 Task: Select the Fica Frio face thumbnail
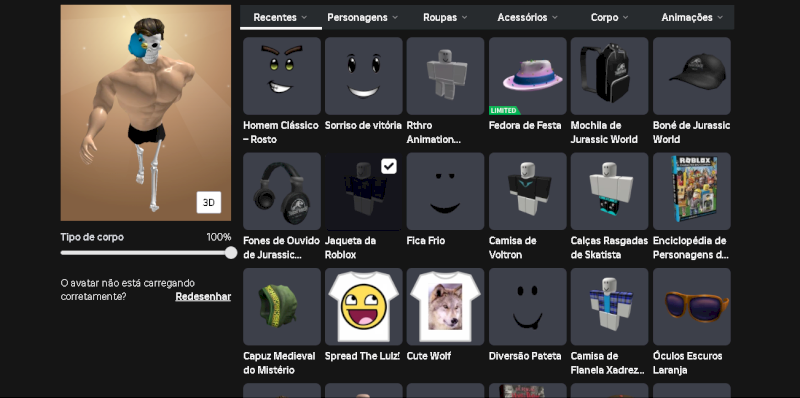point(445,191)
